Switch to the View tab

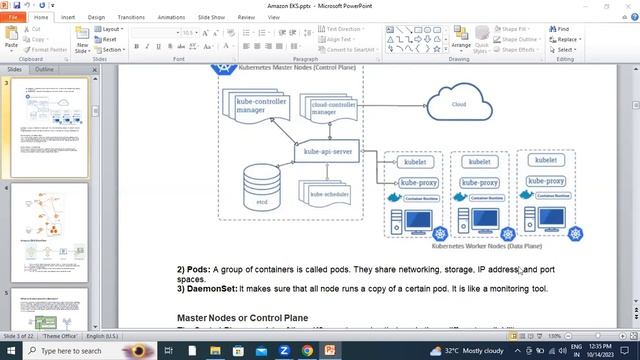click(274, 18)
